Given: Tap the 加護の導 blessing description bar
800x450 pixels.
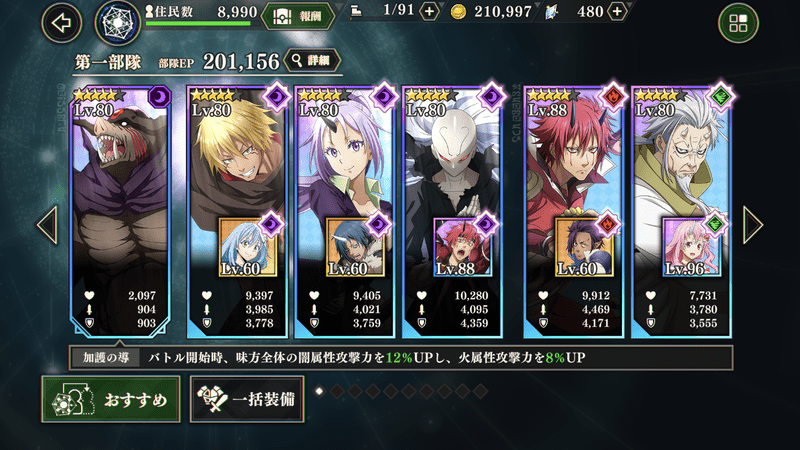Looking at the screenshot, I should 401,358.
